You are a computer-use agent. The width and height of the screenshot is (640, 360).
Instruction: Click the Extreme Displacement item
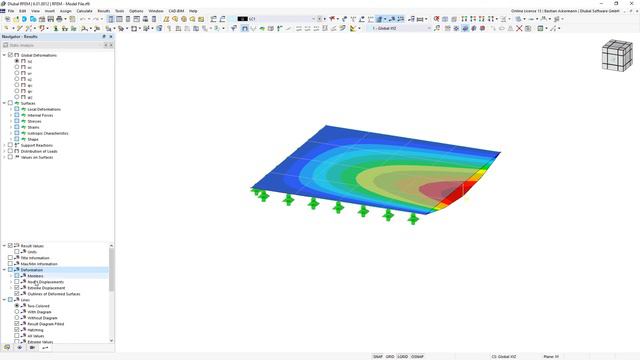[x=46, y=288]
